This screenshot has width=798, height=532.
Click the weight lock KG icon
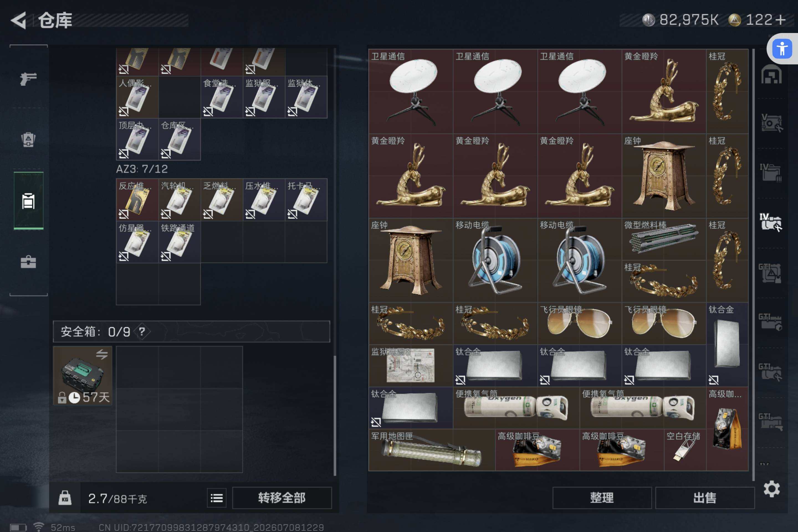[65, 498]
